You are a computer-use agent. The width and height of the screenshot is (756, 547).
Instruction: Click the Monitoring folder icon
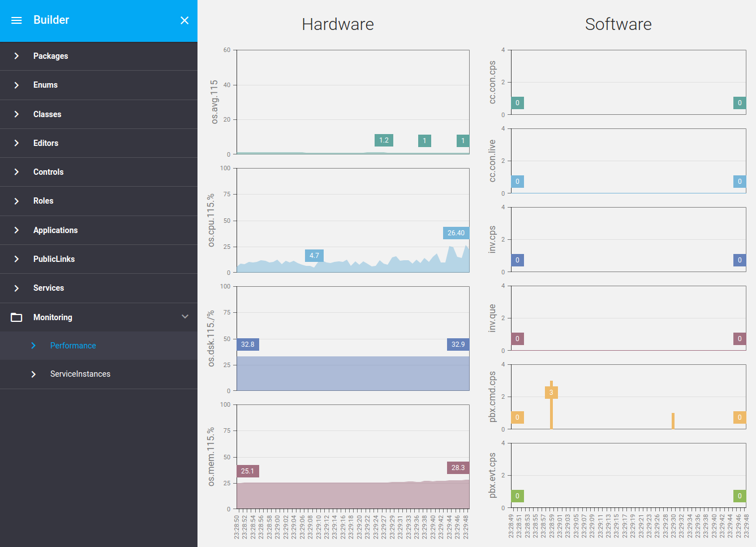coord(16,317)
